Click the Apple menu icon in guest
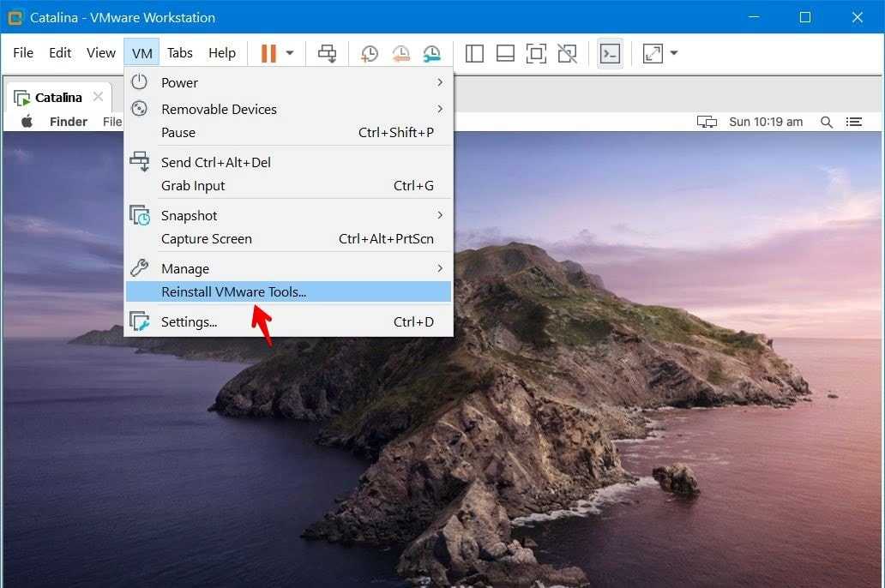Screen dimensions: 885x588 pyautogui.click(x=27, y=122)
